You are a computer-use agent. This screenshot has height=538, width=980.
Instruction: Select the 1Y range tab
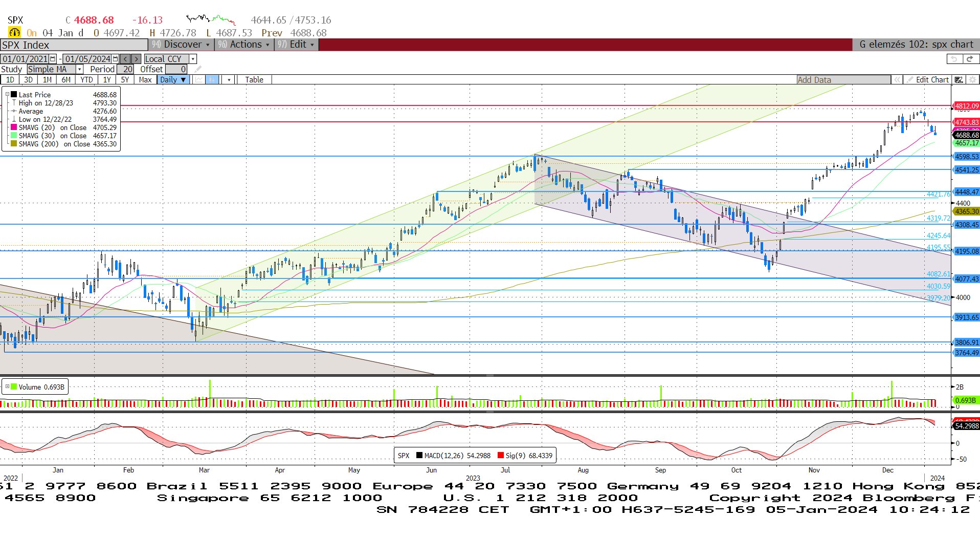pyautogui.click(x=106, y=79)
